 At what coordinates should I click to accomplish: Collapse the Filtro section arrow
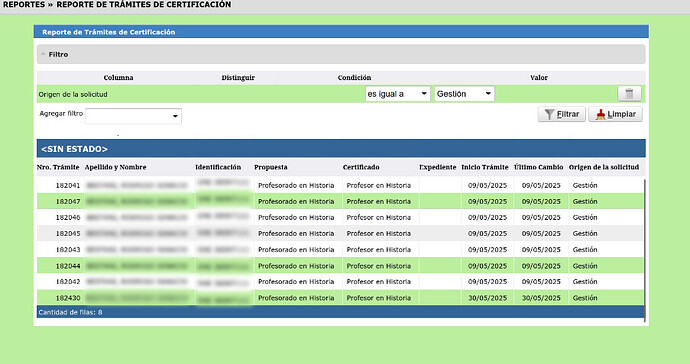pyautogui.click(x=43, y=54)
